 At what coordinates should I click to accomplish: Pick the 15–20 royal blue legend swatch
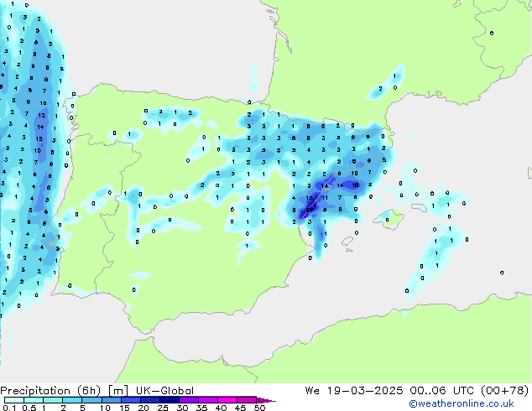pos(131,400)
